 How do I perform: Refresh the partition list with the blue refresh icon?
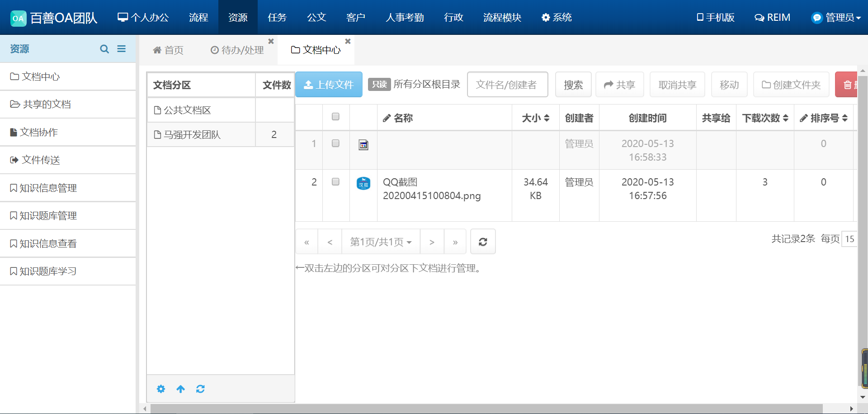pos(200,389)
